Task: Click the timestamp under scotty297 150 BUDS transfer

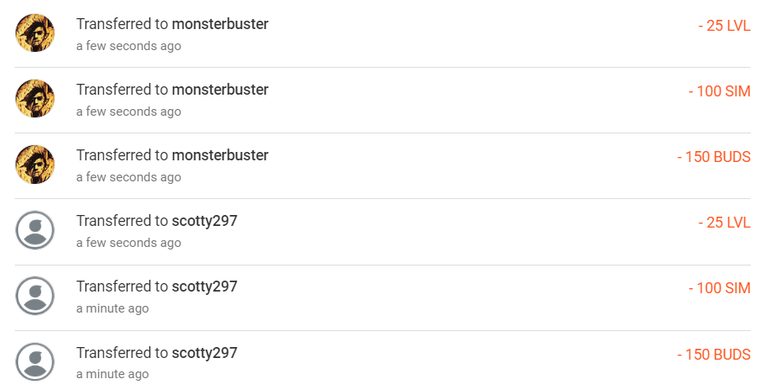Action: 113,374
